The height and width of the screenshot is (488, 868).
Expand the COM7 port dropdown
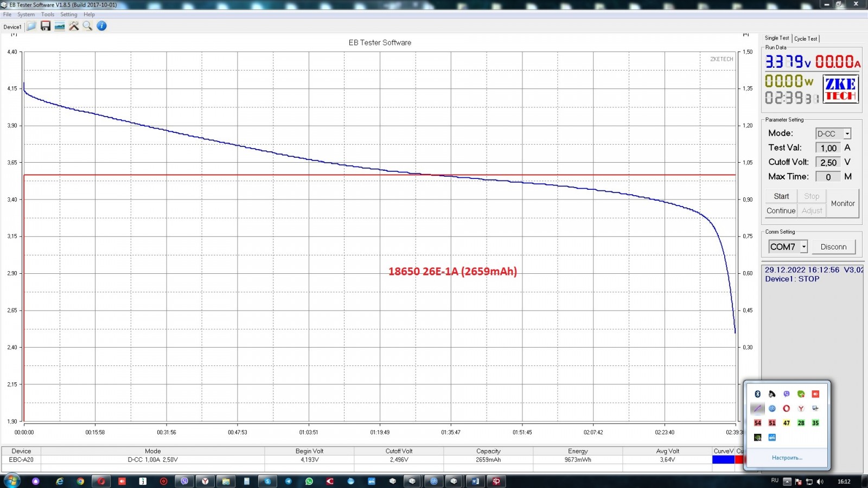point(803,247)
